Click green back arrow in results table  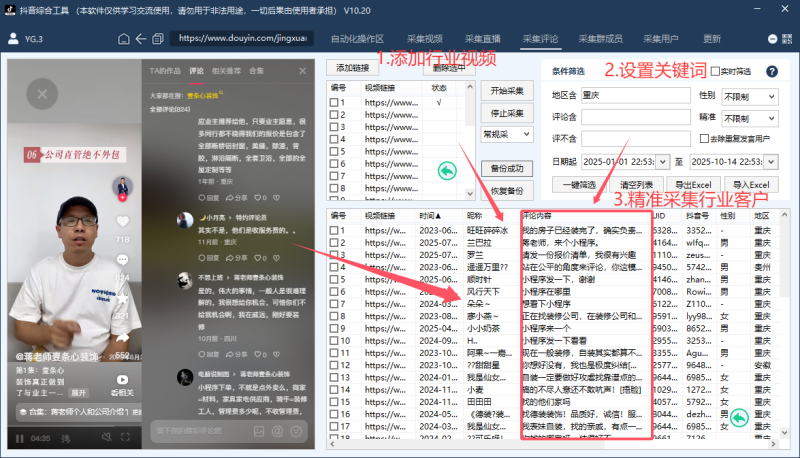(x=739, y=418)
